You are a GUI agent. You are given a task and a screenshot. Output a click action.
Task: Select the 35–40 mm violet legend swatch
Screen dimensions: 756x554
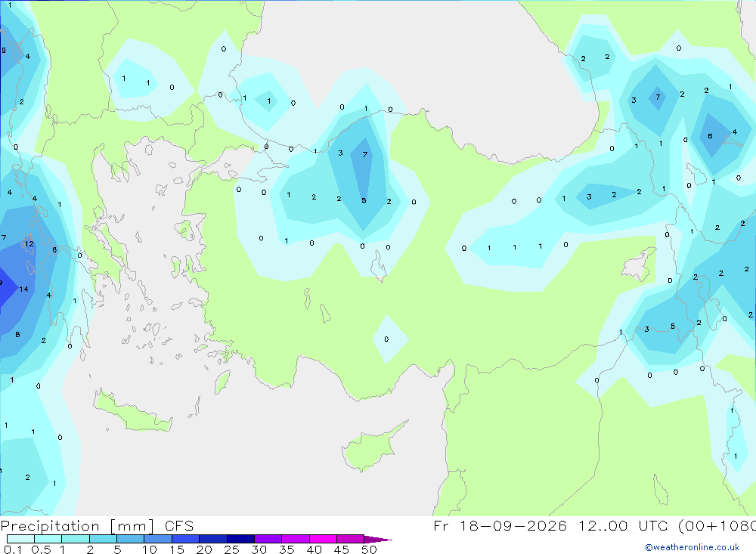coord(296,539)
